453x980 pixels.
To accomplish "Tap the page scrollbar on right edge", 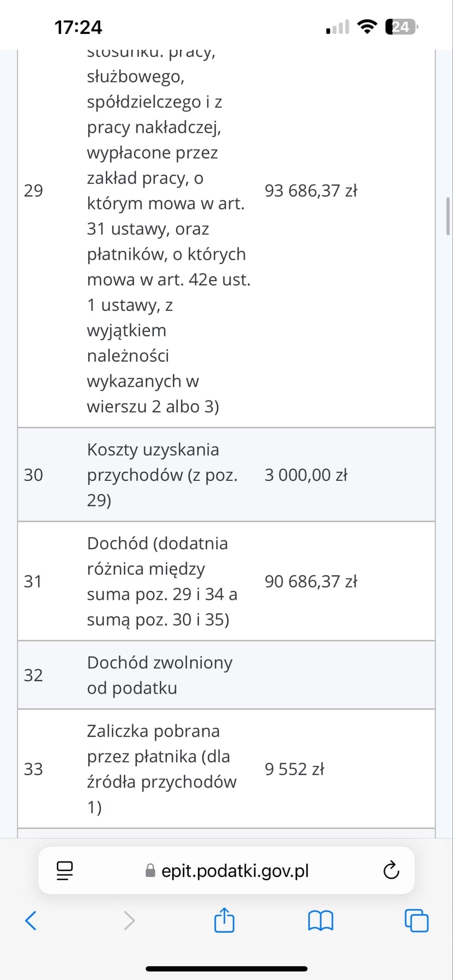I will tap(448, 216).
